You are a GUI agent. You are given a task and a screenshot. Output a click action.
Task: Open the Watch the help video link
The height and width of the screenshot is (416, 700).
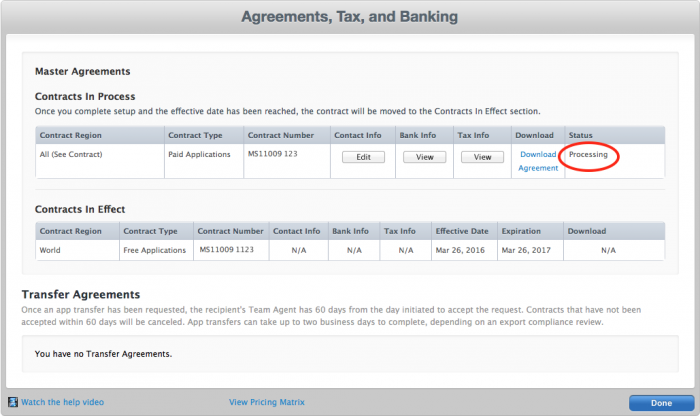pyautogui.click(x=62, y=402)
